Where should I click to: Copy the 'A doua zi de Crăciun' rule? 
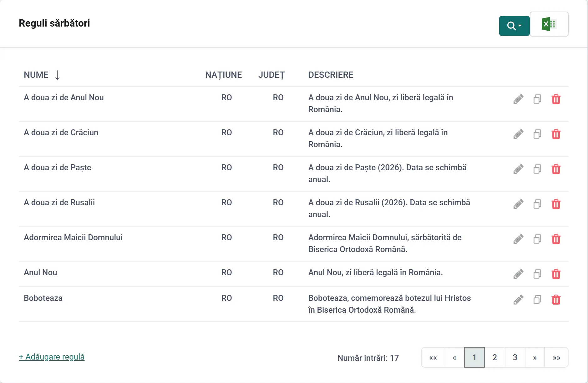537,134
